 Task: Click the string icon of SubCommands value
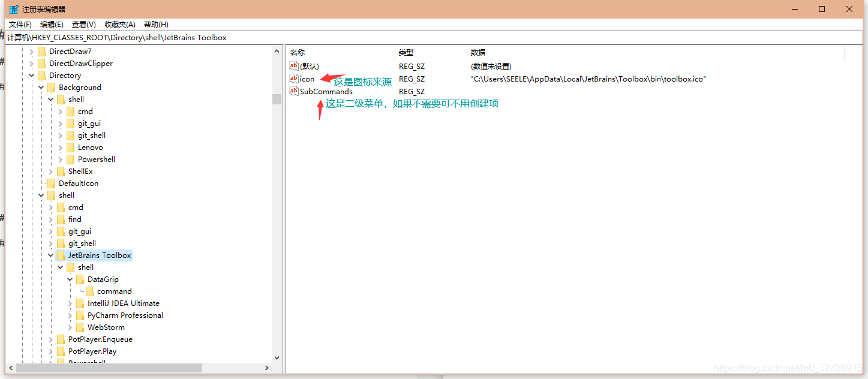tap(294, 91)
